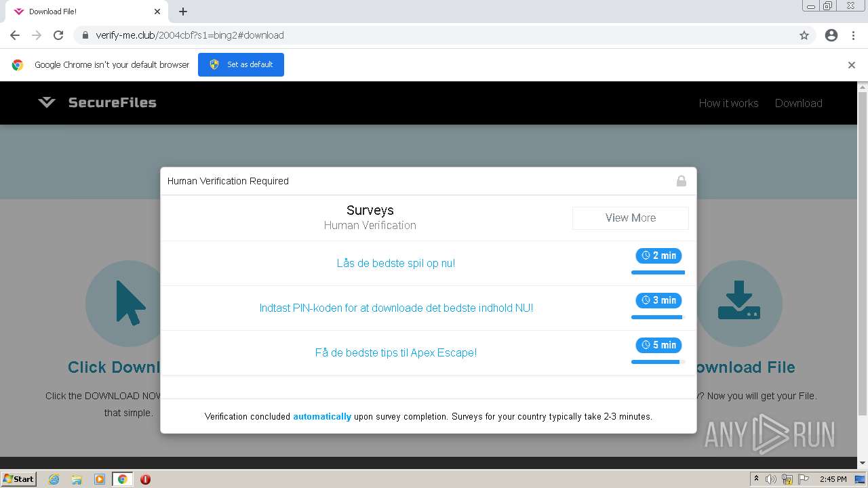868x488 pixels.
Task: Click the download tray circle icon
Action: point(739,303)
